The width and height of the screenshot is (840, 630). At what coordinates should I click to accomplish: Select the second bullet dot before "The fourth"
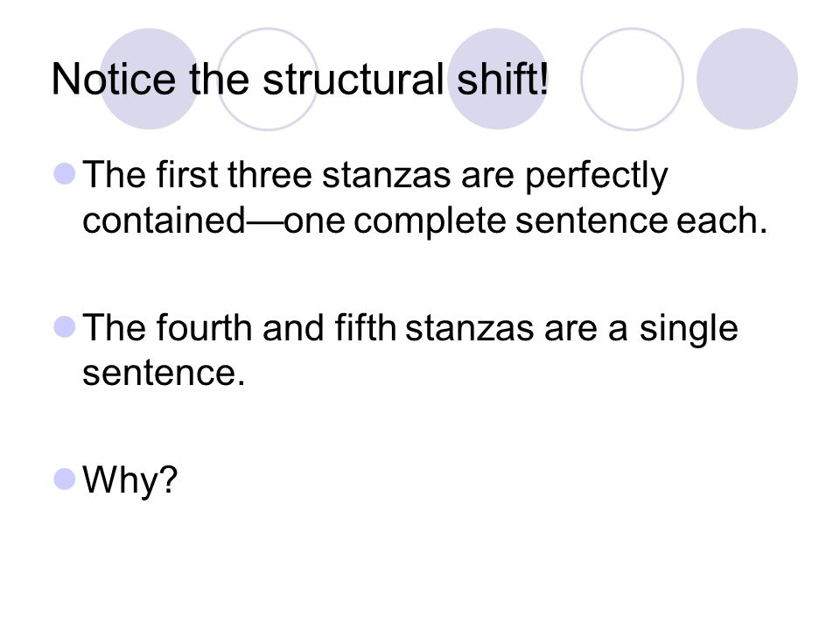click(65, 326)
